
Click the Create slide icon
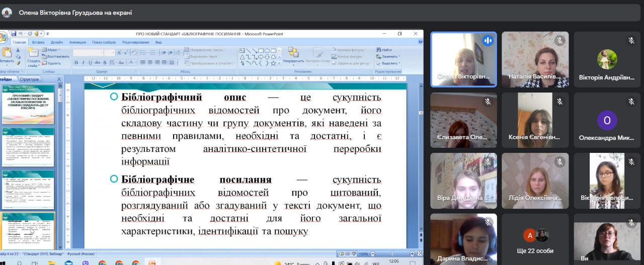pos(33,54)
